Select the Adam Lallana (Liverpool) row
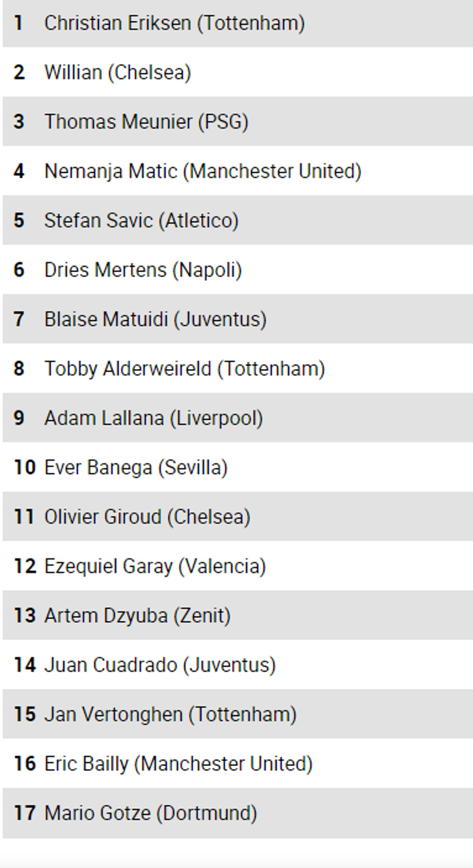The width and height of the screenshot is (473, 868). (153, 418)
